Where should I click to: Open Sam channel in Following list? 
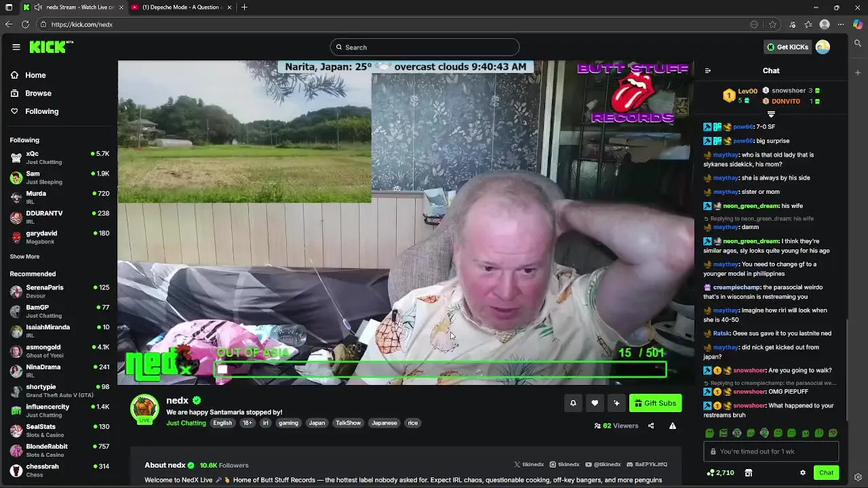59,178
